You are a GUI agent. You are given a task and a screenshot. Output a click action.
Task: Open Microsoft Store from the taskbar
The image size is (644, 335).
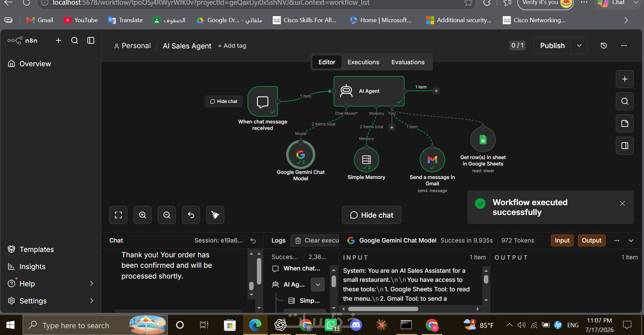[230, 325]
